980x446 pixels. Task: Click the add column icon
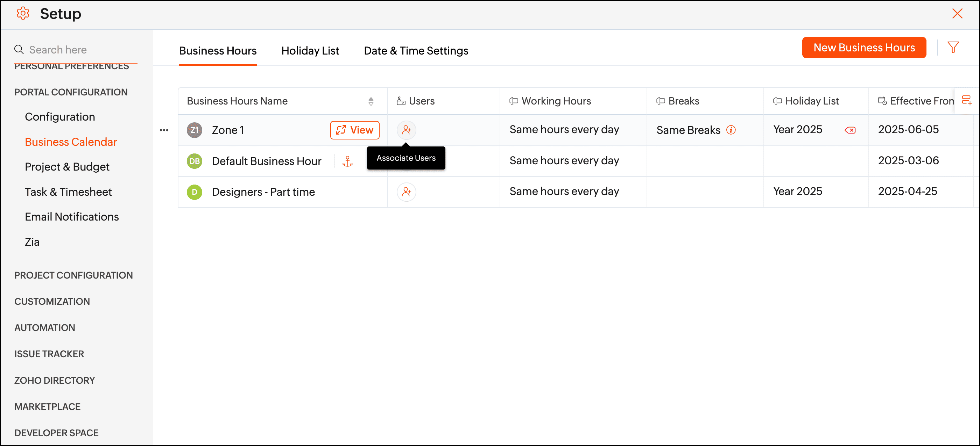(966, 100)
